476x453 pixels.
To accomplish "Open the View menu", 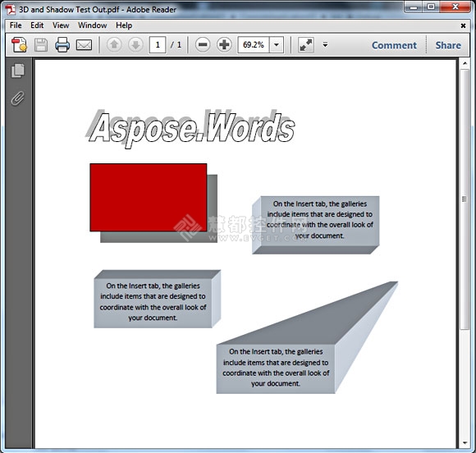I will point(61,25).
